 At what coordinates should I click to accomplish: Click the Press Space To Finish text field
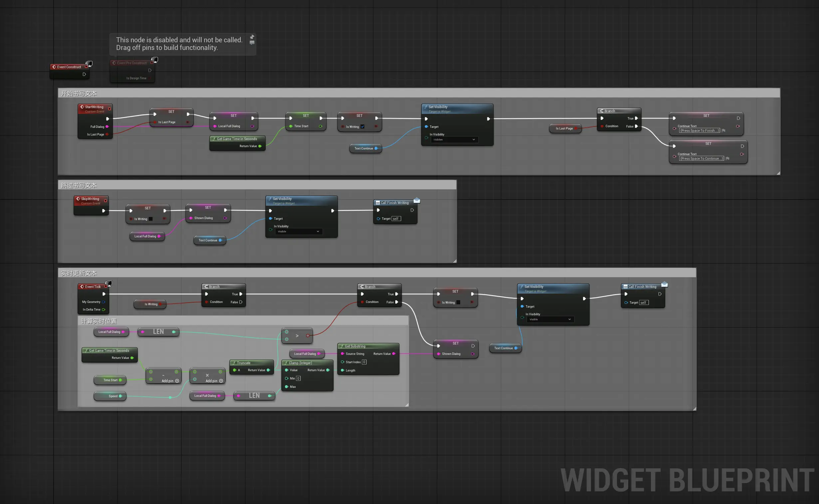click(699, 131)
